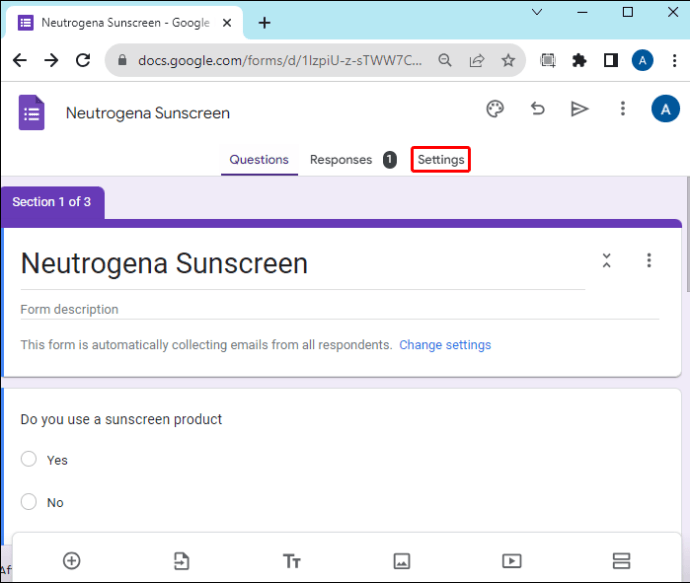This screenshot has width=690, height=583.
Task: Open a new browser tab with plus button
Action: tap(264, 23)
